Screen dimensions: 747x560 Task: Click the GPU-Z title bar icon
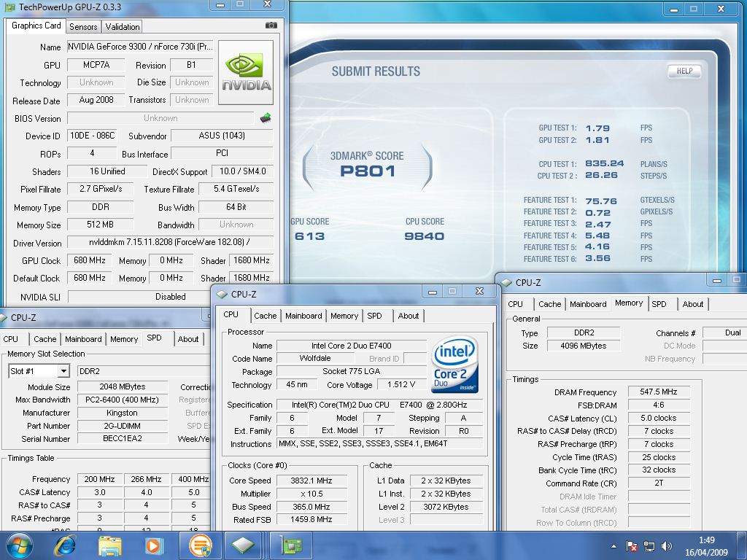point(9,7)
